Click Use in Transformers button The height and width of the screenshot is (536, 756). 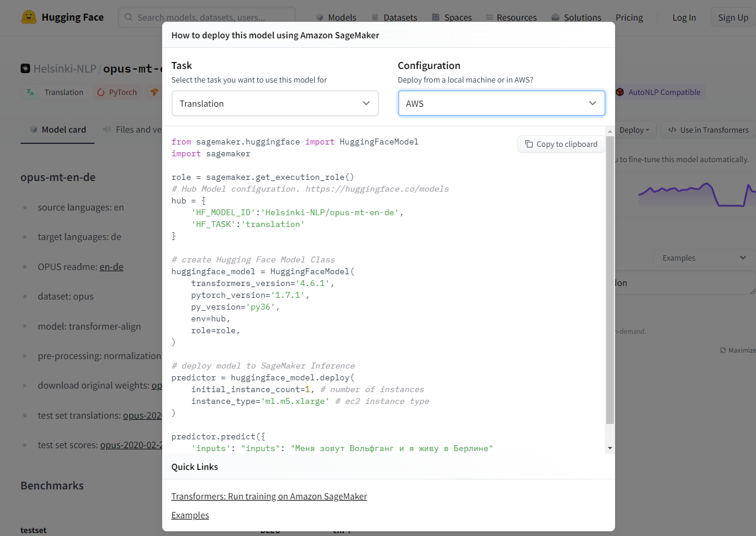click(708, 130)
